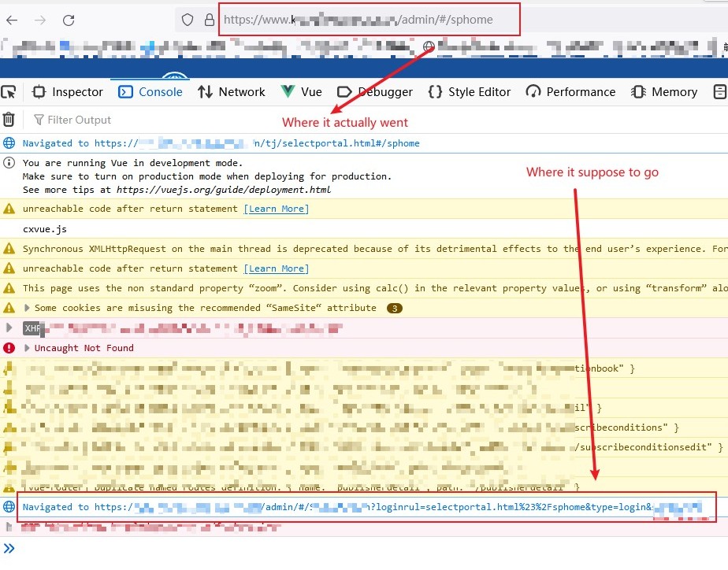The width and height of the screenshot is (728, 570).
Task: Click the selectportal.html navigation URL
Action: click(257, 143)
